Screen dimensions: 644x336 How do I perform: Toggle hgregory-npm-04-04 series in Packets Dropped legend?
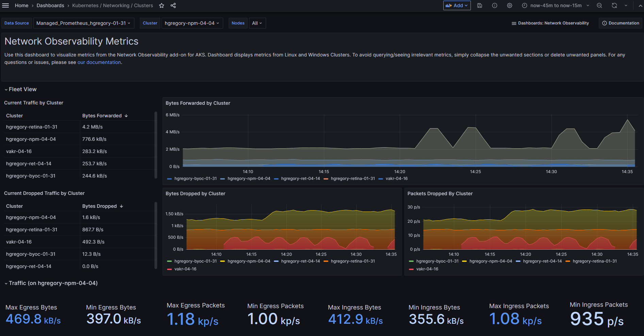491,261
